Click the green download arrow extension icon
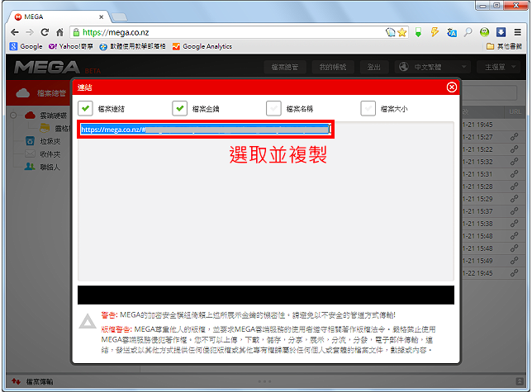 (x=418, y=32)
